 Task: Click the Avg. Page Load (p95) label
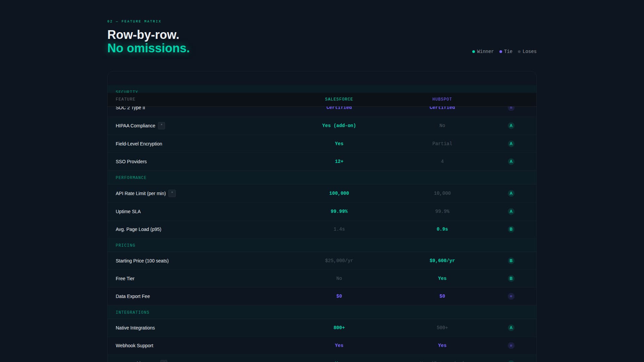(139, 229)
